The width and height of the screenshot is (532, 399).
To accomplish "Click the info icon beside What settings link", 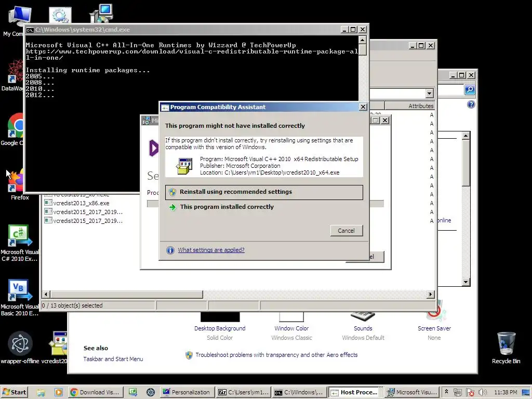I will (x=170, y=250).
